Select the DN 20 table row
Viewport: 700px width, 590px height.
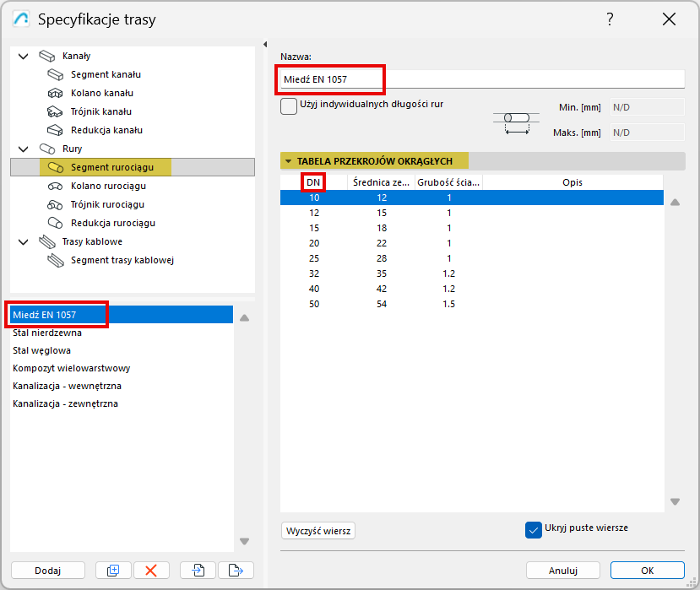[x=472, y=243]
